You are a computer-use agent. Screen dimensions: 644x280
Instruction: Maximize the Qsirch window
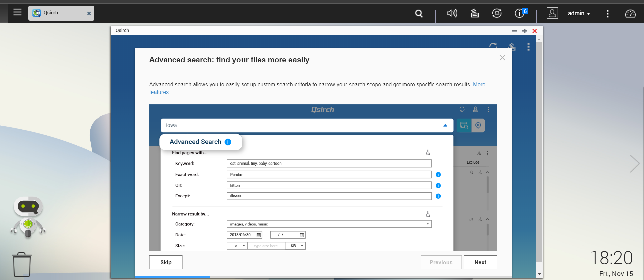tap(525, 31)
